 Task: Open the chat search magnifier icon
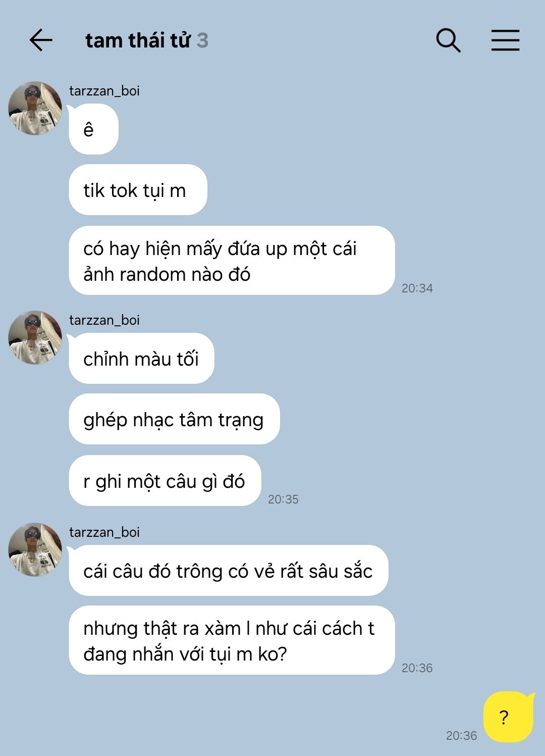click(x=448, y=40)
